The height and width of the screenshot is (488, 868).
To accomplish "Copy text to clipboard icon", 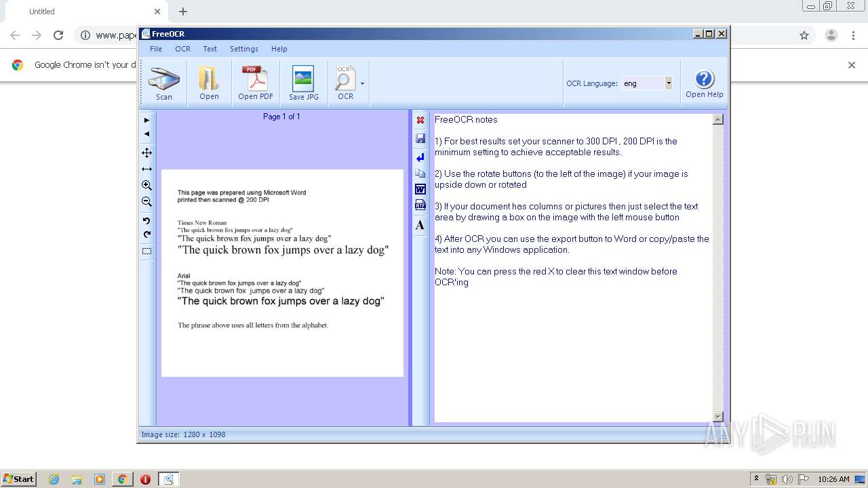I will click(x=420, y=174).
